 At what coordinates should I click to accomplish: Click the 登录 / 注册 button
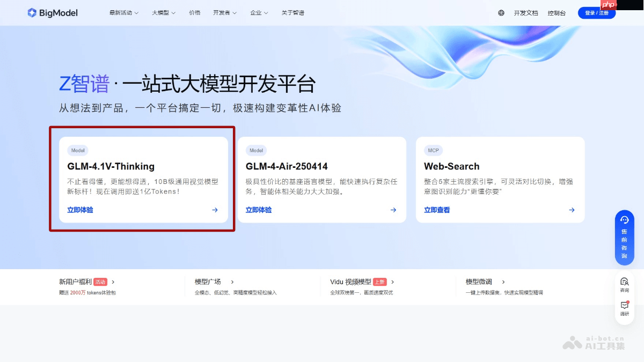(x=597, y=13)
